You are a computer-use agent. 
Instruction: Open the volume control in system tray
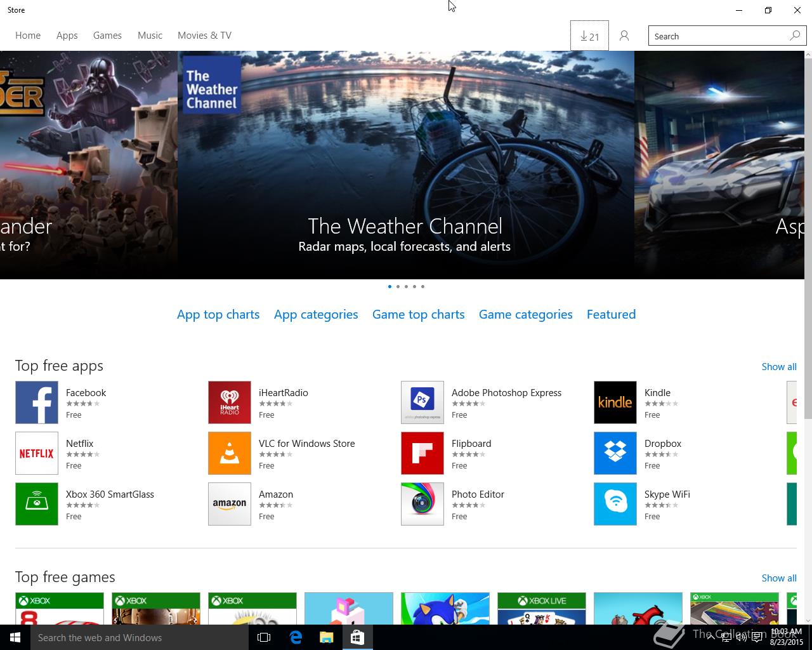(x=741, y=637)
